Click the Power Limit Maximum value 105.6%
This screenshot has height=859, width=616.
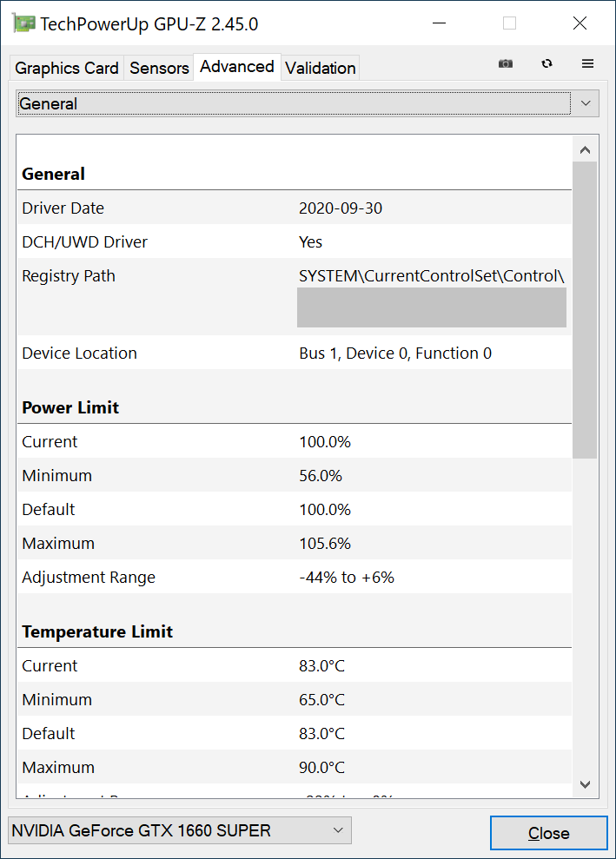325,544
